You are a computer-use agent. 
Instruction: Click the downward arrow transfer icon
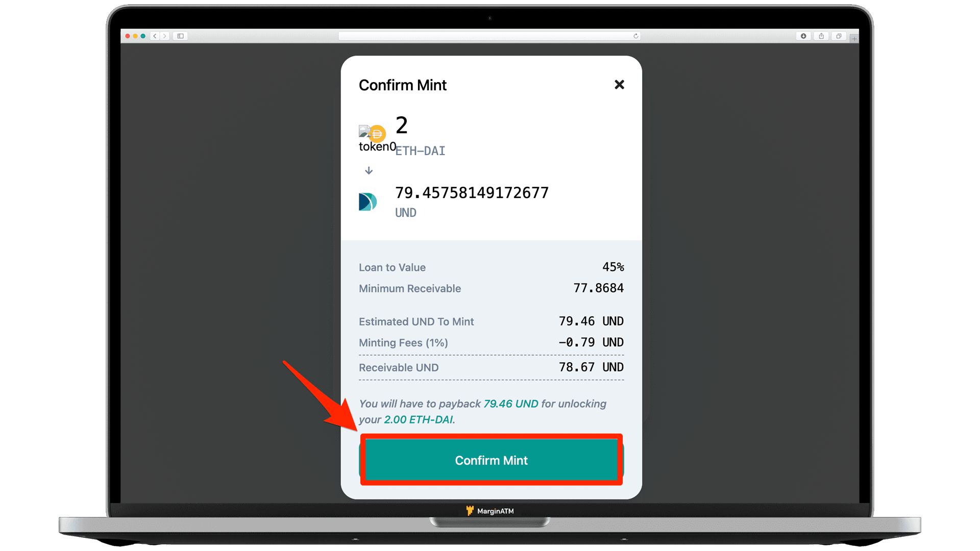(x=369, y=170)
